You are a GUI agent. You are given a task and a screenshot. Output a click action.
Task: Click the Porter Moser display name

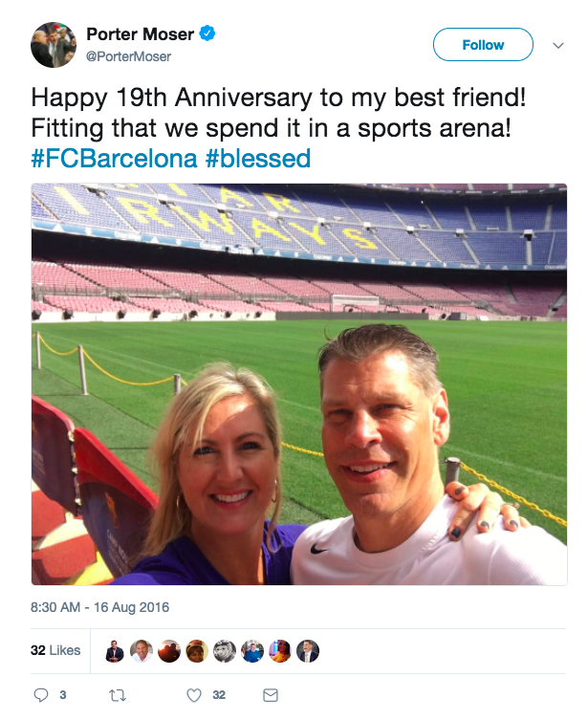(x=140, y=34)
